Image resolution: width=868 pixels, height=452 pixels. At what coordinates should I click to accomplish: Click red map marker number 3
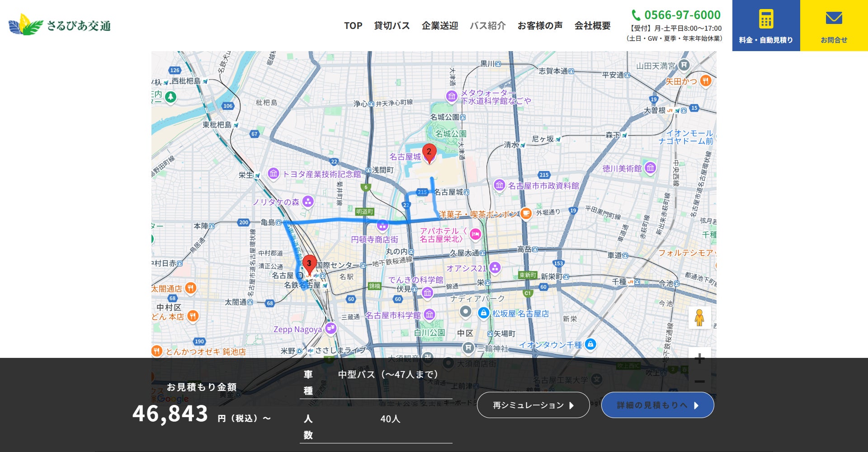point(309,265)
